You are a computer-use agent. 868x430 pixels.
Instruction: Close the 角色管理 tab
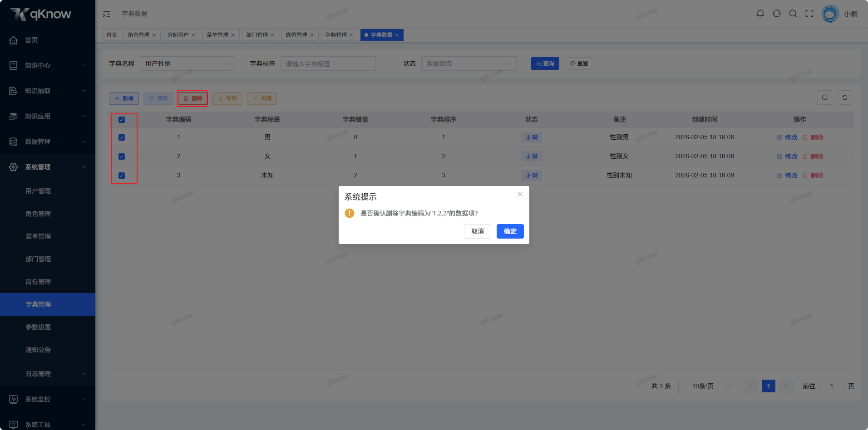click(154, 35)
